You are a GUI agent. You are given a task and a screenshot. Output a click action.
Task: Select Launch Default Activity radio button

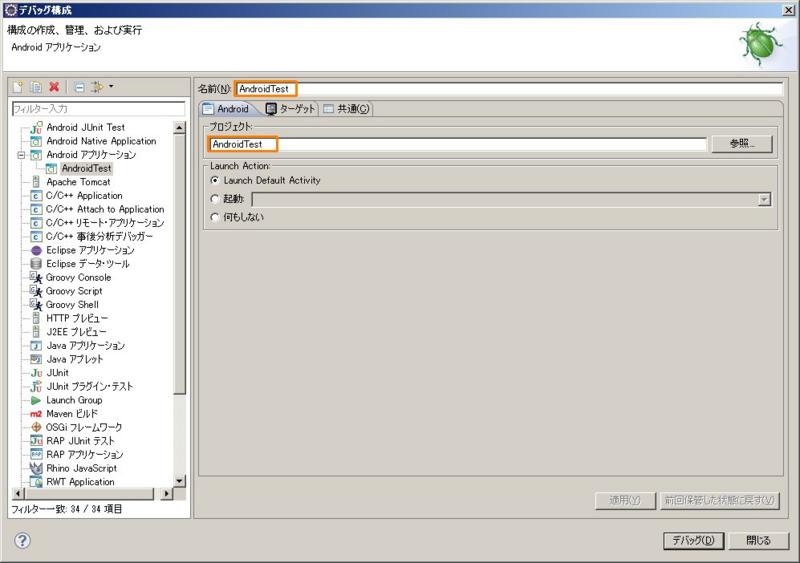point(215,181)
